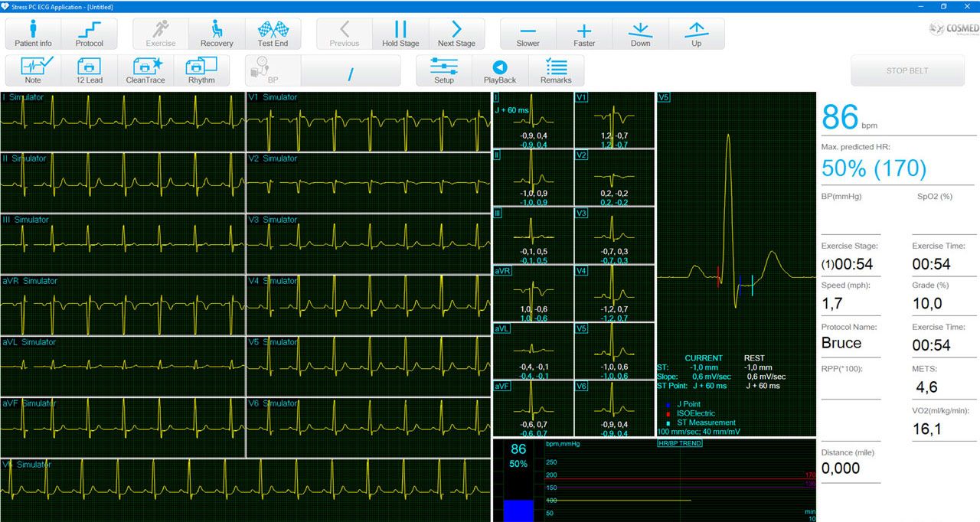Open the Protocol selection

90,34
